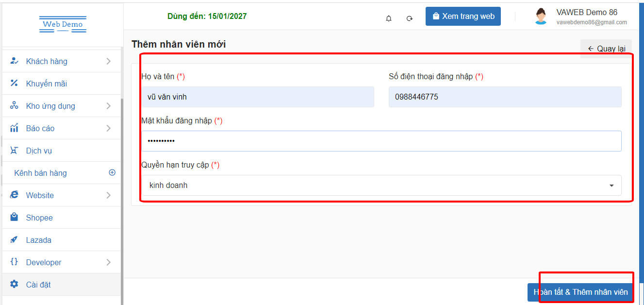Open the Website menu item
644x305 pixels.
click(40, 195)
